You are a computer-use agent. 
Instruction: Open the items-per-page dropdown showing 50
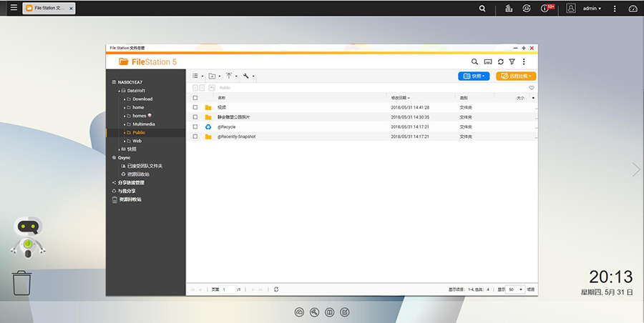[516, 289]
